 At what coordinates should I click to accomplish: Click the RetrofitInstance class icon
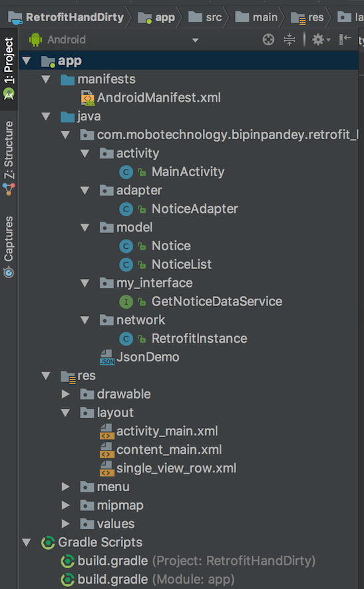coord(126,339)
